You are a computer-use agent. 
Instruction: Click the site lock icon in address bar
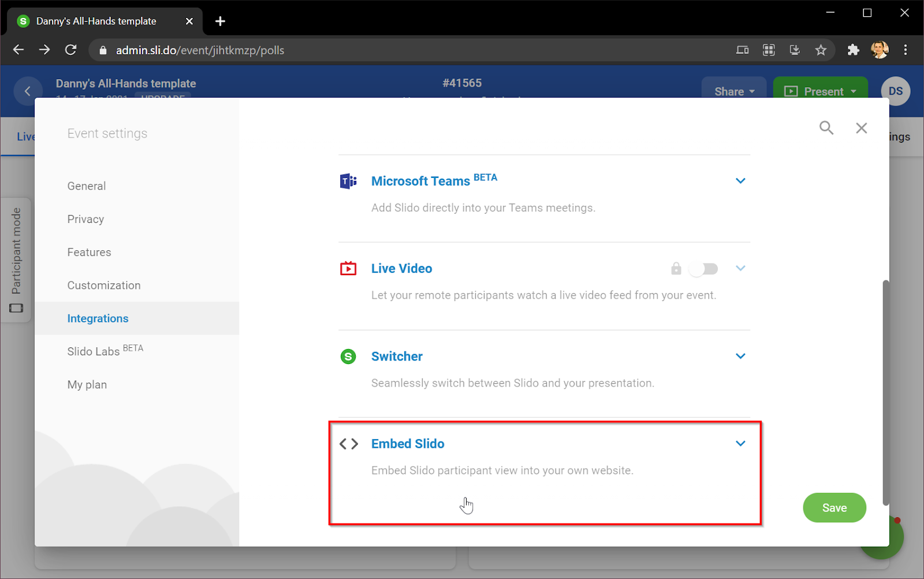tap(103, 50)
